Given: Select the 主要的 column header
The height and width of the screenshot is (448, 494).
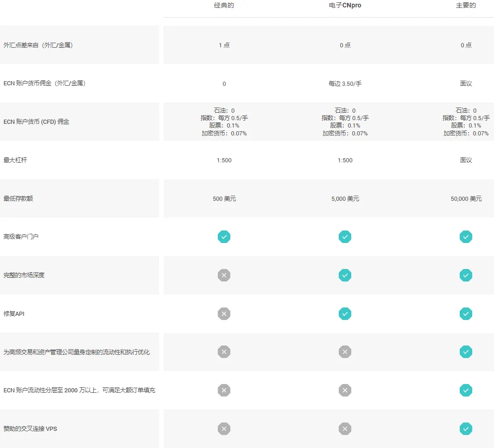Looking at the screenshot, I should coord(466,6).
